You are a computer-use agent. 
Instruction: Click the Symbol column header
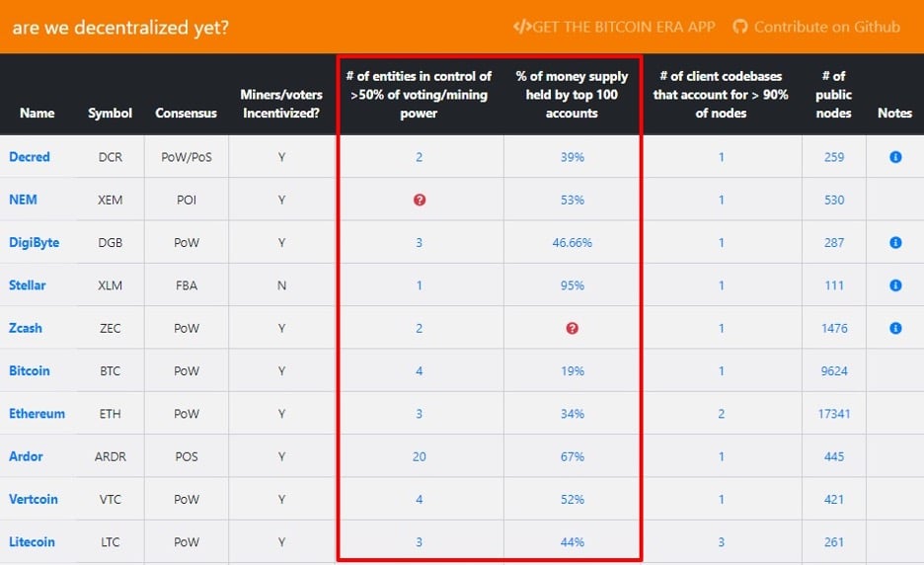click(111, 113)
